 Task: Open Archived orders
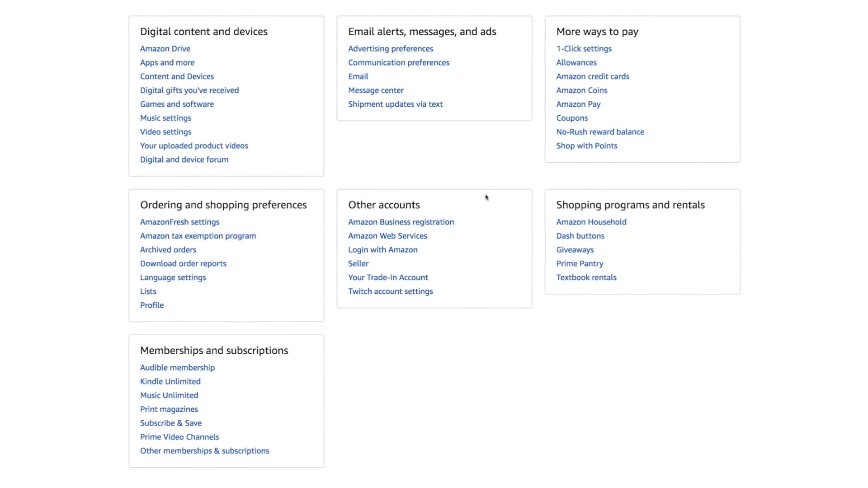tap(168, 250)
